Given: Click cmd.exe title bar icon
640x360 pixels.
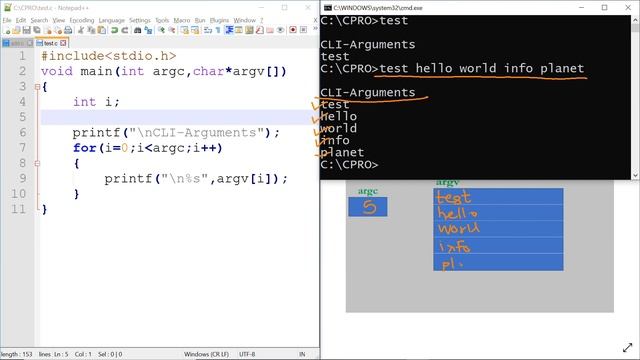Looking at the screenshot, I should [327, 8].
